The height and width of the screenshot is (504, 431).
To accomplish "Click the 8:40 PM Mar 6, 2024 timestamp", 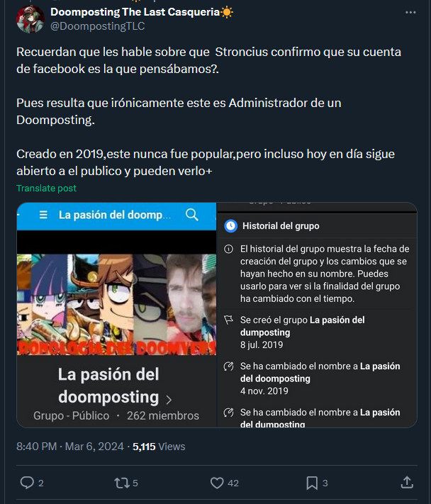I will coord(70,447).
